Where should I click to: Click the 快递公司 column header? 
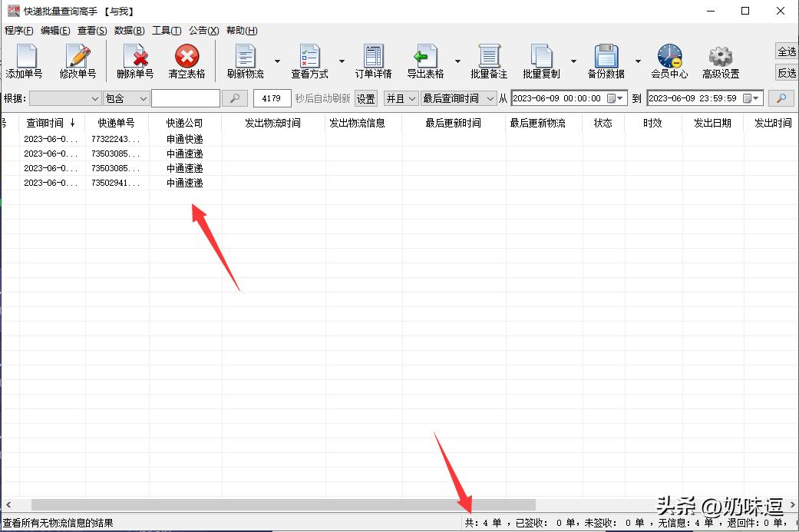click(185, 123)
